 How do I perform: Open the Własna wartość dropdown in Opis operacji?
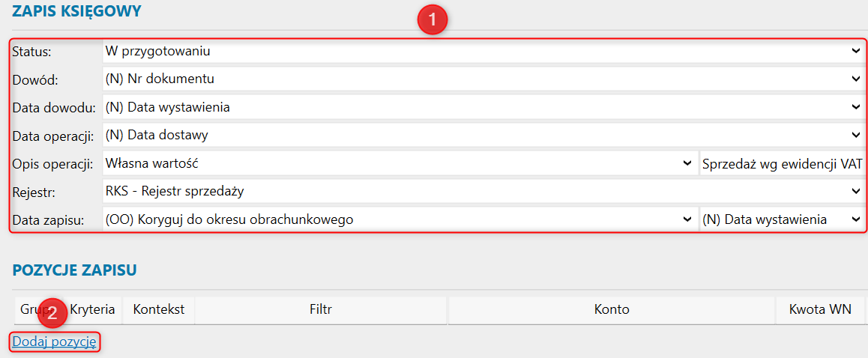click(x=399, y=163)
